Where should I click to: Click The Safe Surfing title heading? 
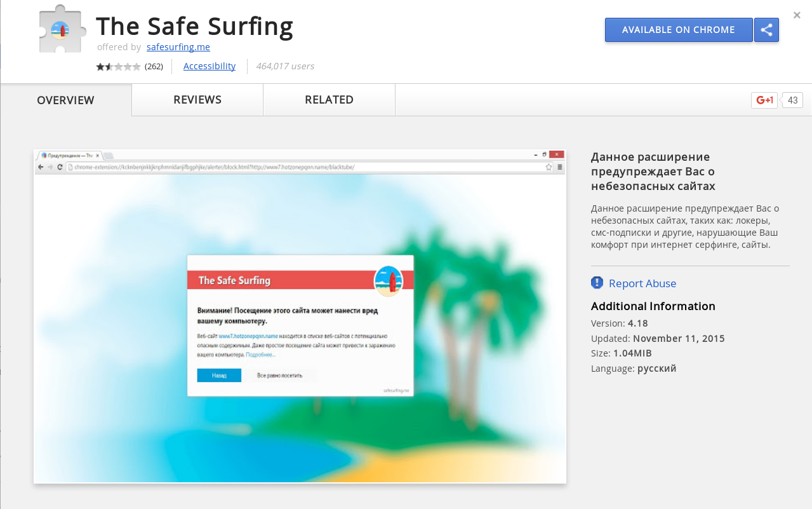(x=194, y=26)
